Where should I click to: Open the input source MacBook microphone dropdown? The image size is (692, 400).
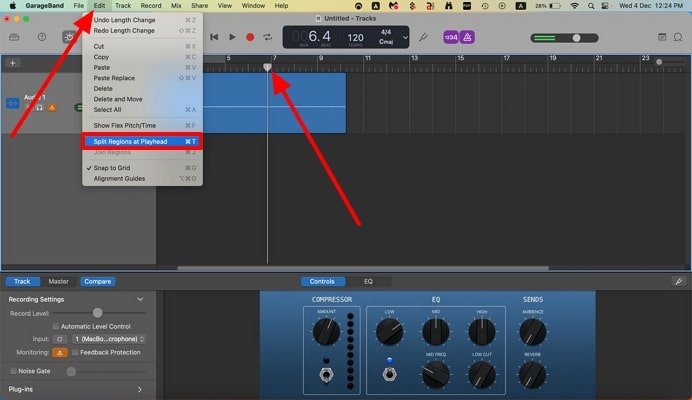pos(109,339)
